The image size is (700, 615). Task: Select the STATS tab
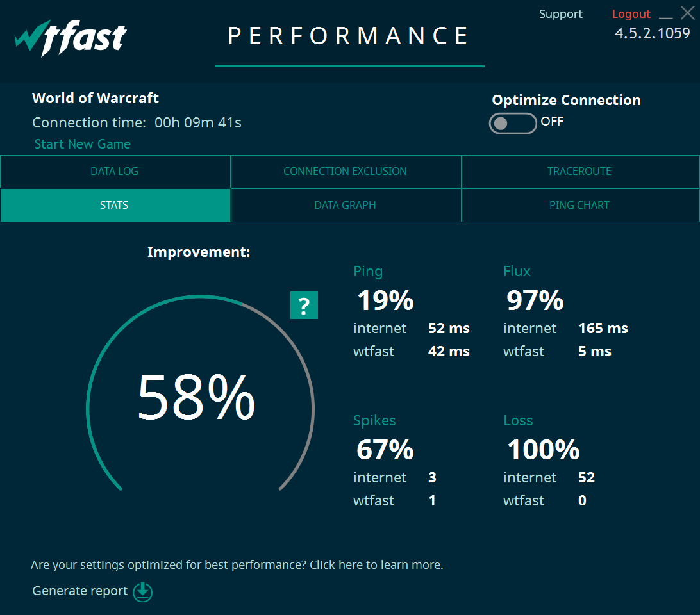tap(114, 205)
